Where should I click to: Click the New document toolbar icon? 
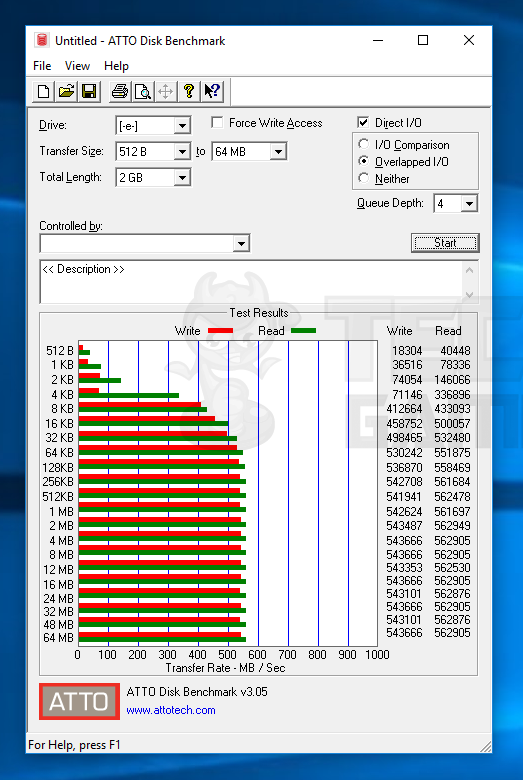click(x=43, y=92)
